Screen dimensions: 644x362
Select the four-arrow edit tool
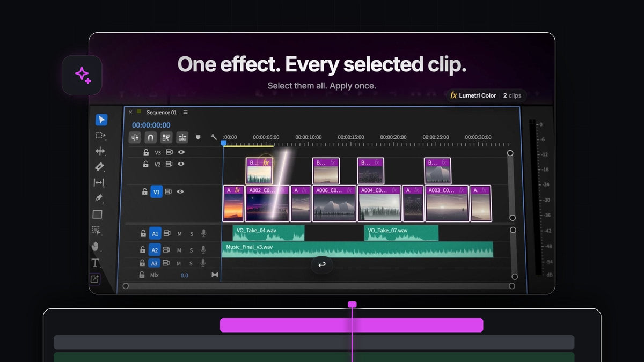(100, 151)
